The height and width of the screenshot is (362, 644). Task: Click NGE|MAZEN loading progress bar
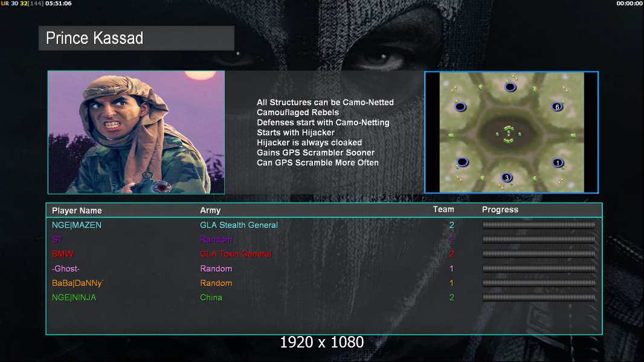539,224
